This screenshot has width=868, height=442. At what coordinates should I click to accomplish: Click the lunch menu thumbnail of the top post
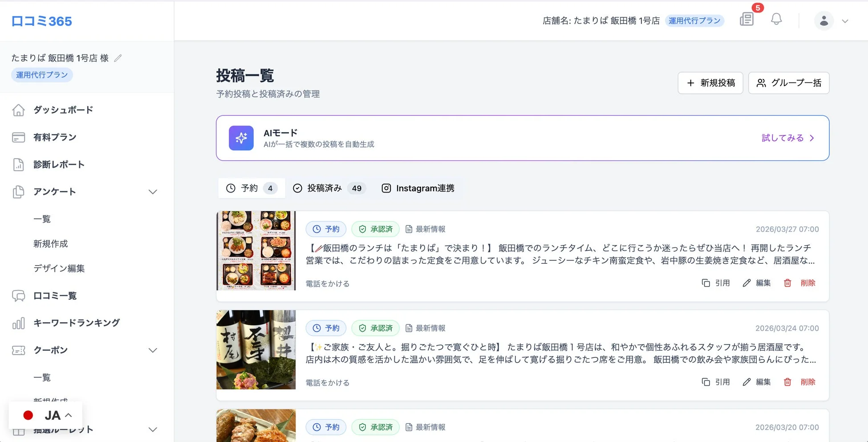coord(256,250)
